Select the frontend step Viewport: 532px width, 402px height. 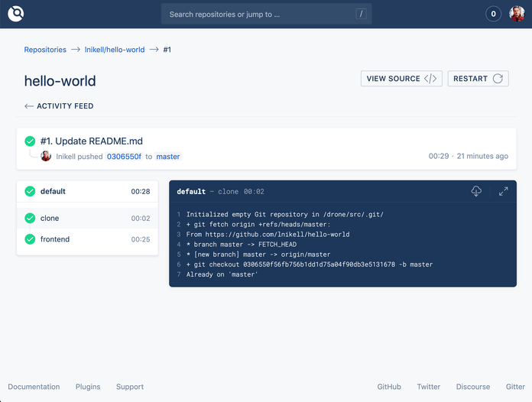(87, 239)
